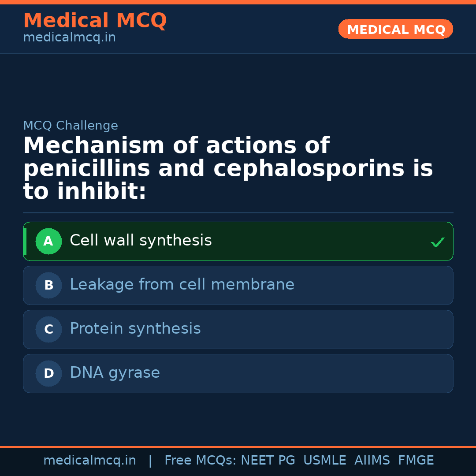Image resolution: width=476 pixels, height=476 pixels.
Task: Click the B letter circle icon
Action: click(x=48, y=285)
